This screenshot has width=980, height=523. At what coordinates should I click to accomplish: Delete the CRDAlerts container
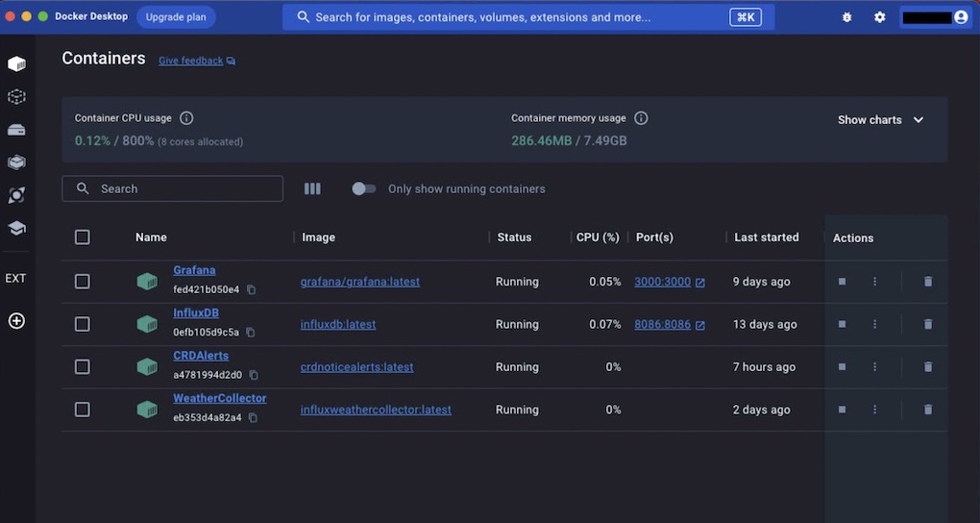click(x=928, y=366)
